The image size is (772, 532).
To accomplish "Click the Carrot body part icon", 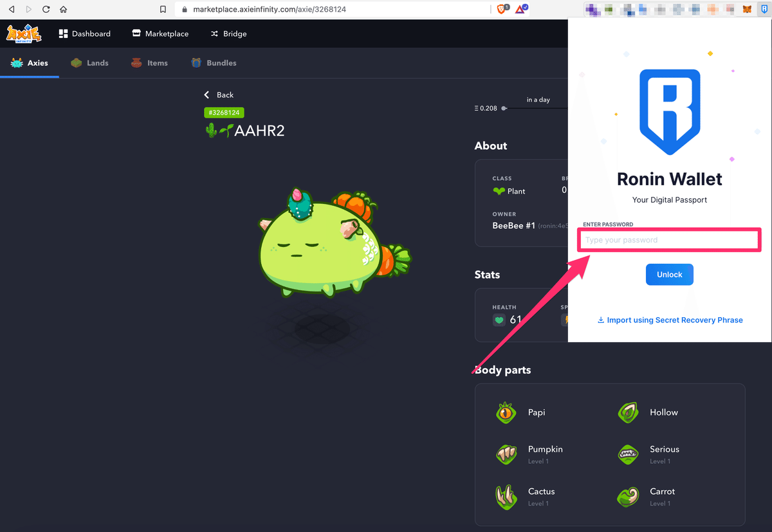I will (629, 497).
